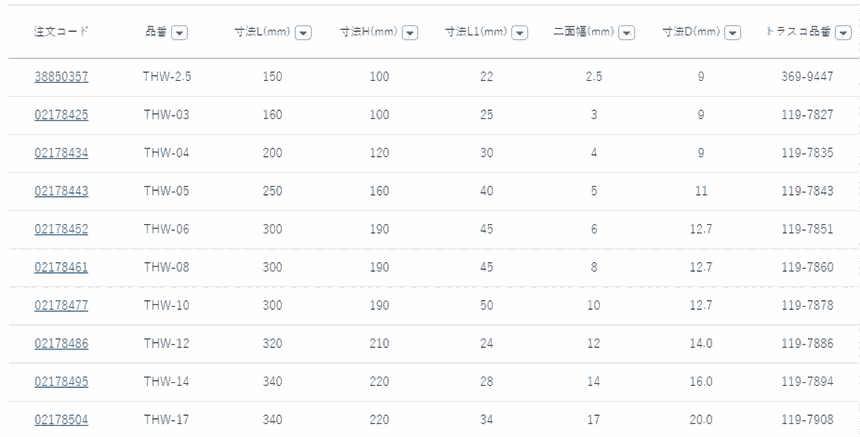The width and height of the screenshot is (860, 437).
Task: Open order code 02178452 for THW-06
Action: [61, 229]
